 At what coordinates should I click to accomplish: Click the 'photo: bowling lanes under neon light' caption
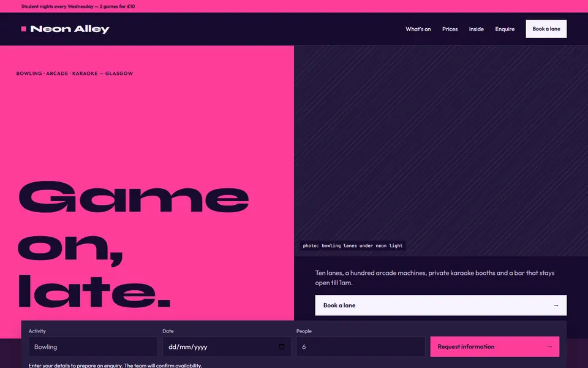(353, 245)
